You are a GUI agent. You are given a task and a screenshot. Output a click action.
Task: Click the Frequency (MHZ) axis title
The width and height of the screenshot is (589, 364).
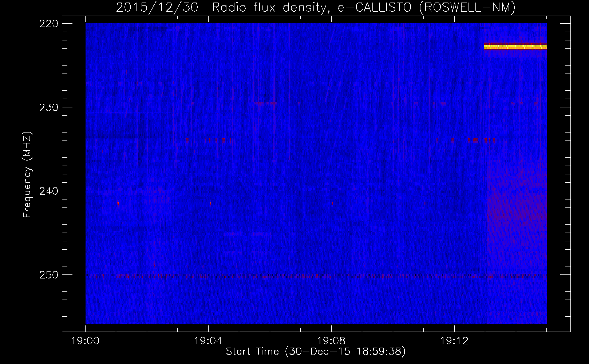point(27,175)
